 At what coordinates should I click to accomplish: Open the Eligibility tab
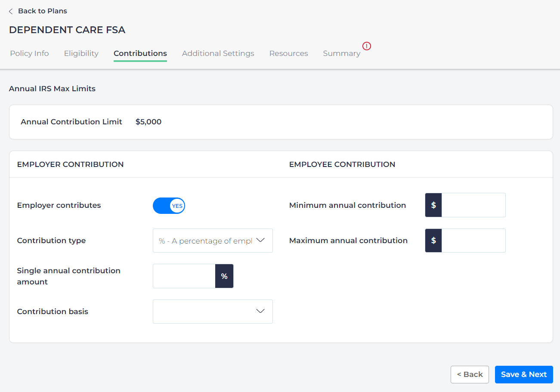(x=81, y=53)
